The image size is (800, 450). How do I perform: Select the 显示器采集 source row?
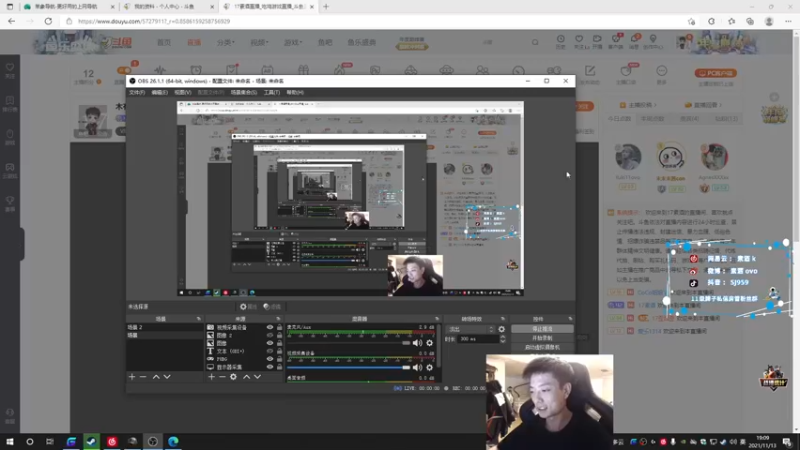pos(244,367)
